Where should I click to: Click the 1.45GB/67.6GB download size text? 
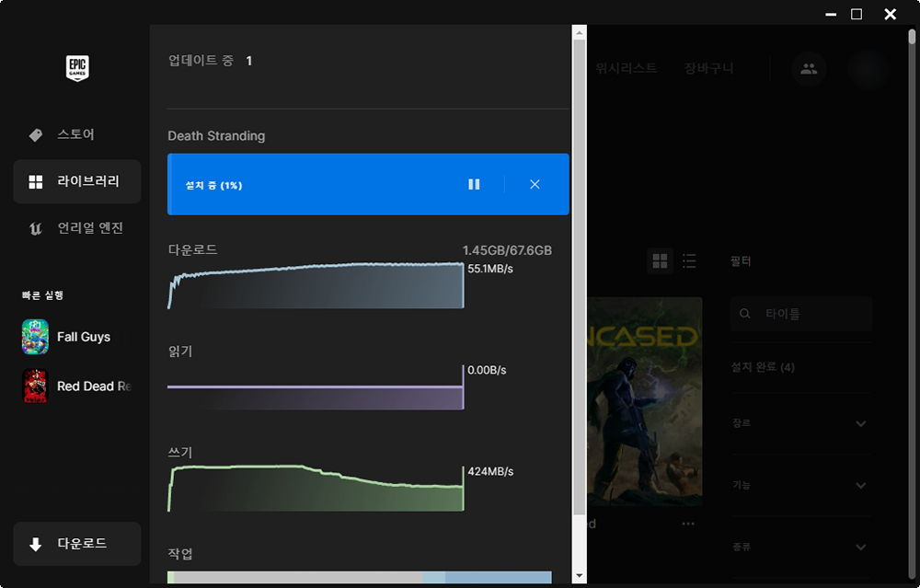(x=507, y=250)
